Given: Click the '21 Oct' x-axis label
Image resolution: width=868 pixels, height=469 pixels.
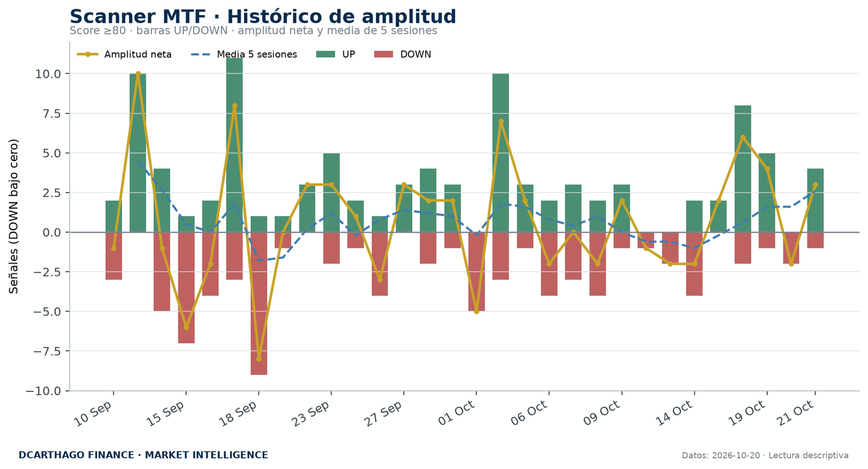Looking at the screenshot, I should (x=795, y=413).
